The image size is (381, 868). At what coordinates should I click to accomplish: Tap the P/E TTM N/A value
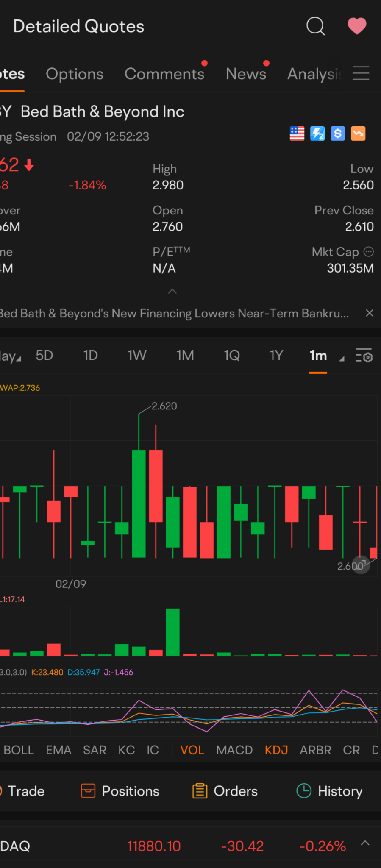164,268
